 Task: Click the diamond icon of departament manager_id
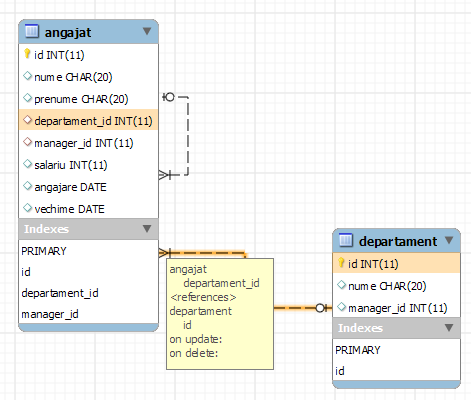tap(341, 307)
